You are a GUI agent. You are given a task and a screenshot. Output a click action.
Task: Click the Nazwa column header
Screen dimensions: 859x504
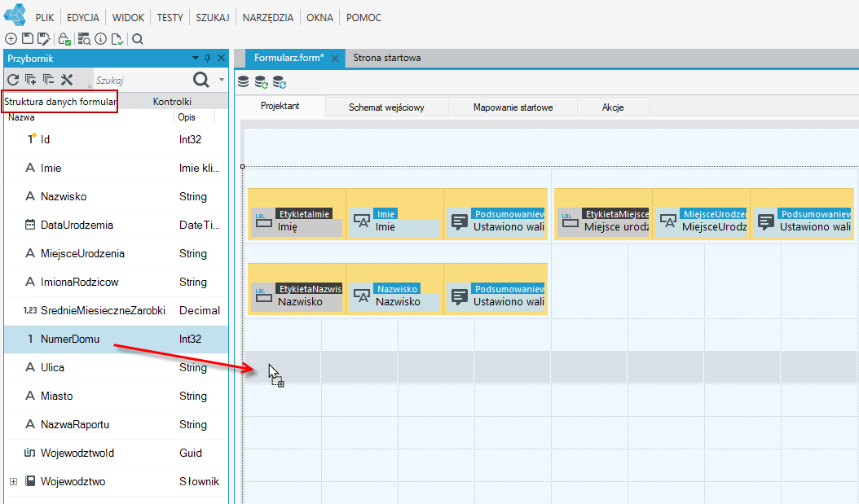pos(21,117)
